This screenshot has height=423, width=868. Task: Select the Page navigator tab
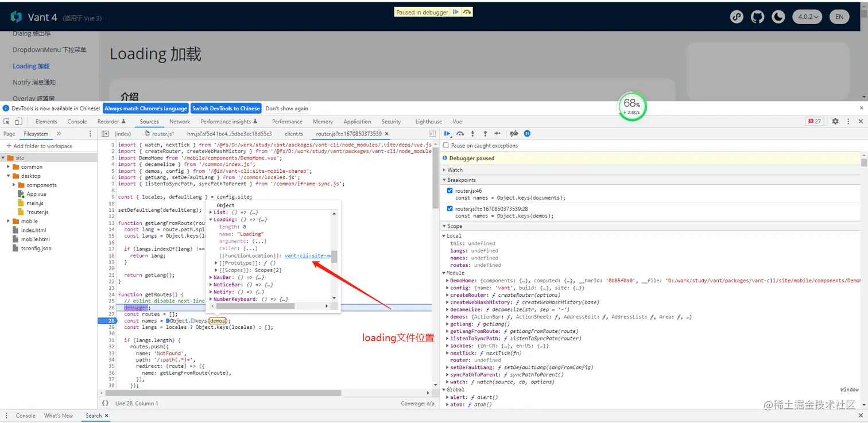[9, 134]
